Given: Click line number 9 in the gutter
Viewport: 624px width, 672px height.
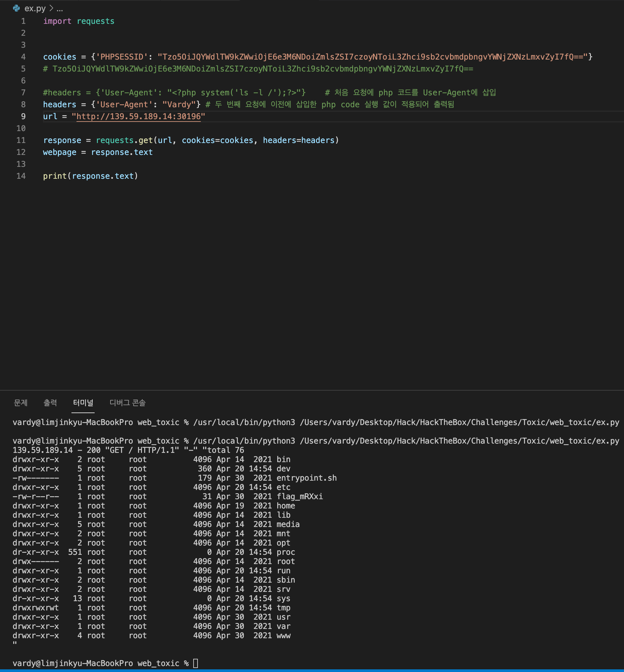Looking at the screenshot, I should tap(23, 116).
